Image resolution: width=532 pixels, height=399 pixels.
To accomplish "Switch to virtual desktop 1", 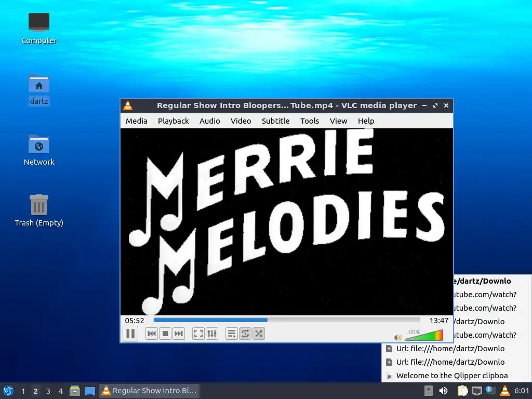I will point(23,391).
